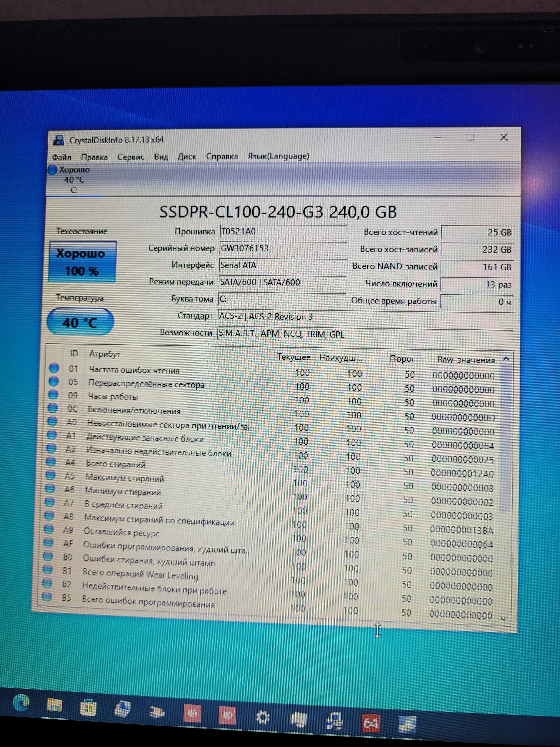Open the Файл menu
Screen dimensions: 560x747
tap(61, 157)
